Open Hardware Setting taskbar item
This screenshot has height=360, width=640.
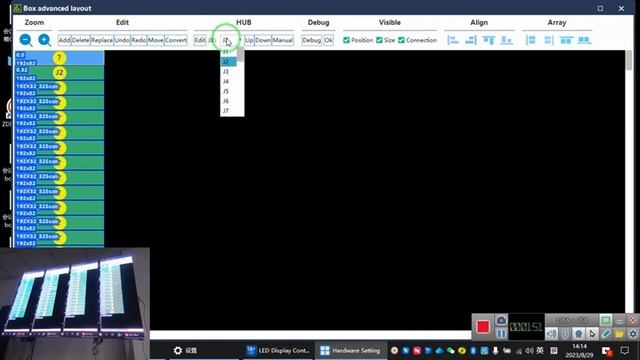coord(351,350)
